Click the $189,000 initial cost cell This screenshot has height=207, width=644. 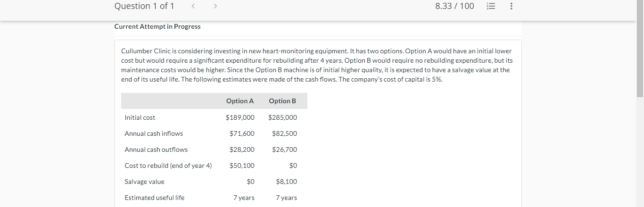pos(240,117)
